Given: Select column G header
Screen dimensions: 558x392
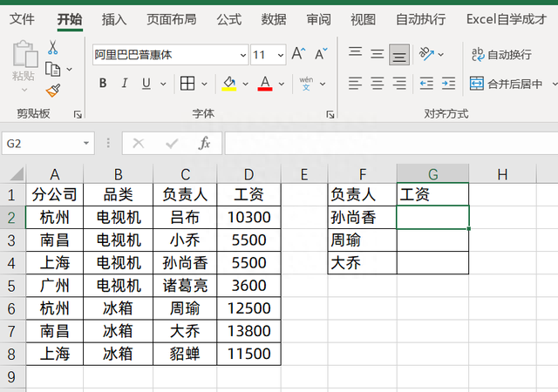Looking at the screenshot, I should [432, 174].
